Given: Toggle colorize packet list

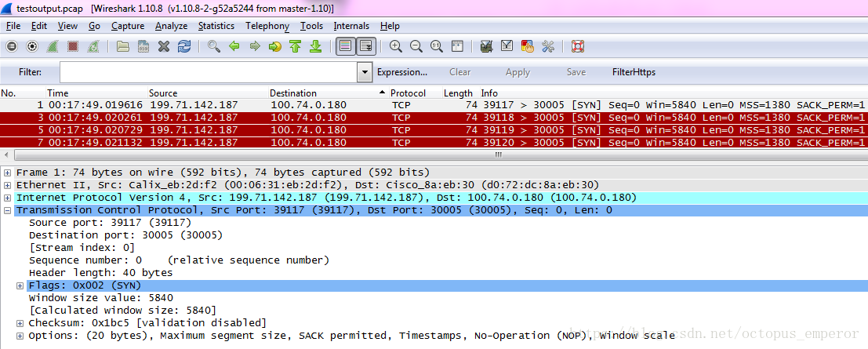Looking at the screenshot, I should click(346, 46).
